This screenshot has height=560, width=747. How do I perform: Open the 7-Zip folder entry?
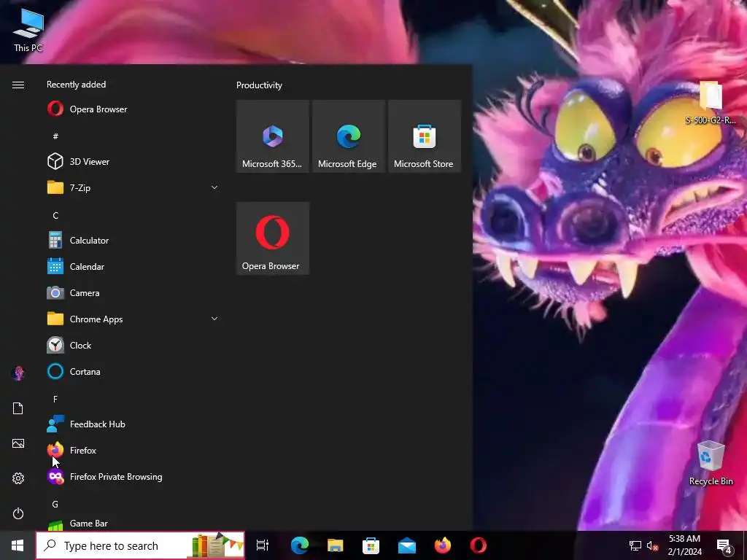click(133, 187)
